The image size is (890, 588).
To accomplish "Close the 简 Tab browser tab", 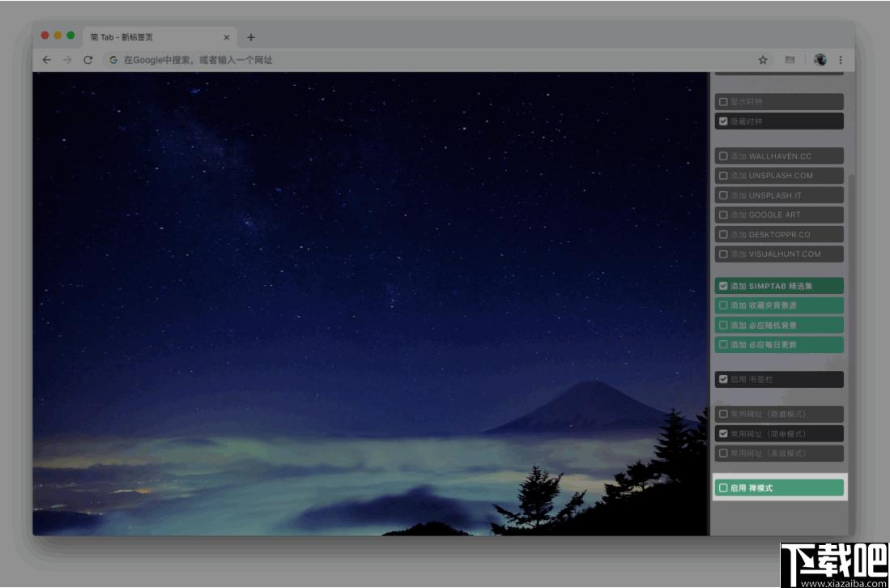I will pyautogui.click(x=227, y=37).
